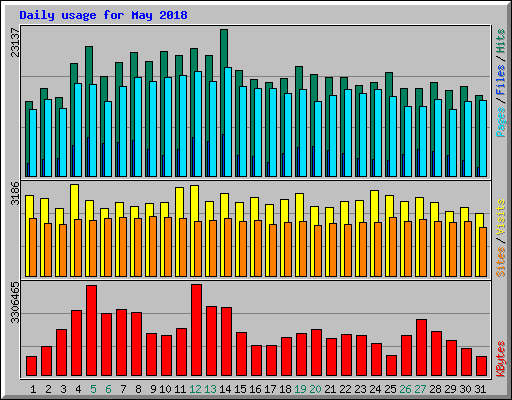Select day label 2 on the axis
The image size is (512, 400).
coord(48,389)
